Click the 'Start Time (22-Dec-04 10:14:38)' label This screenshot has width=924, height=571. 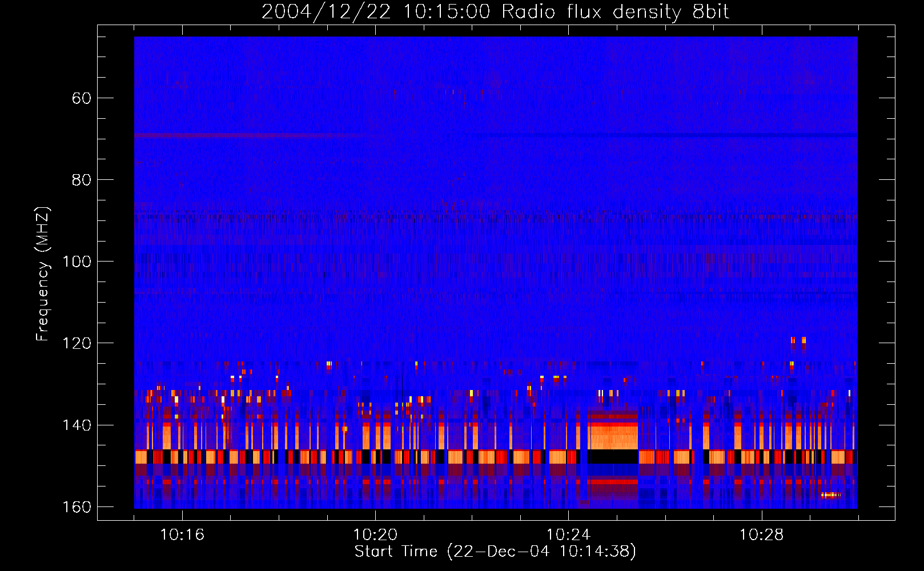(495, 552)
